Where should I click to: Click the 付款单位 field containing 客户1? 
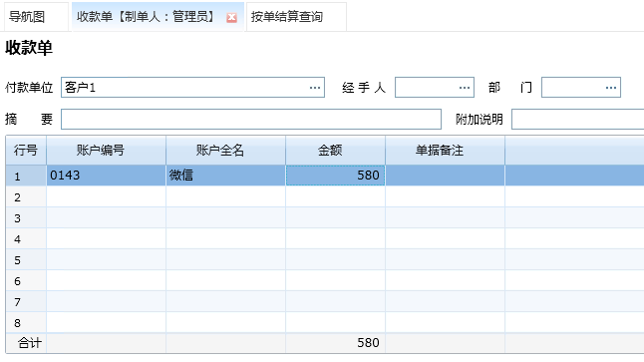tap(192, 87)
